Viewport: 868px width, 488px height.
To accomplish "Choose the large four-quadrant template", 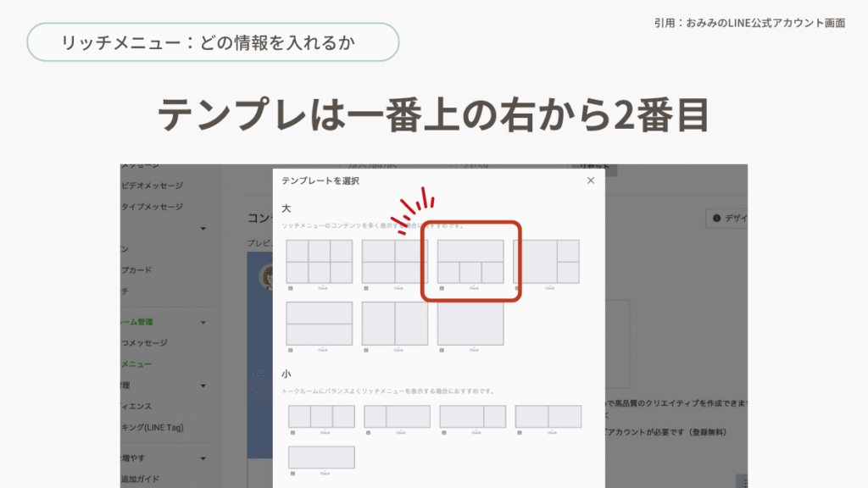I will pos(394,261).
